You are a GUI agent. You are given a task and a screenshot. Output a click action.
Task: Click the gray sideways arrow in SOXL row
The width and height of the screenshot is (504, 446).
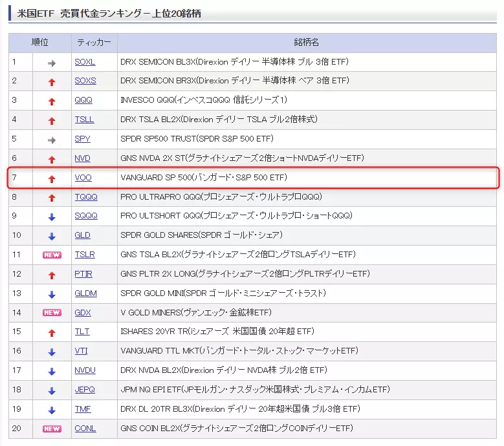click(x=52, y=63)
